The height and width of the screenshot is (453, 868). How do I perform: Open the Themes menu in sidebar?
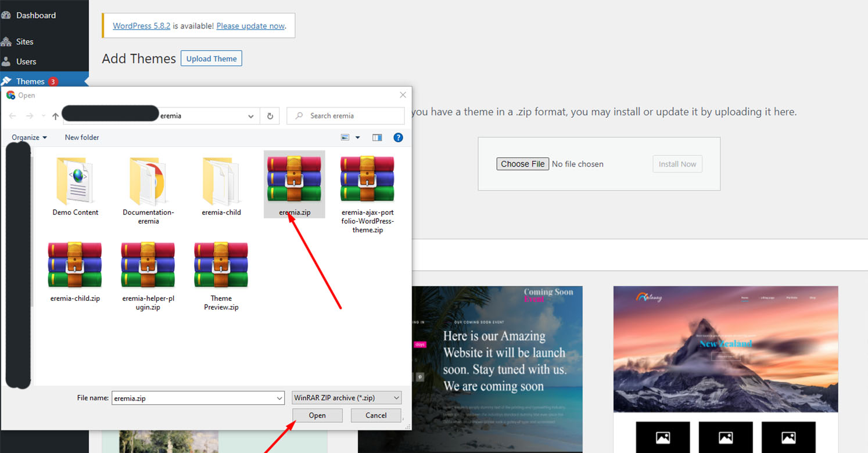(x=30, y=81)
